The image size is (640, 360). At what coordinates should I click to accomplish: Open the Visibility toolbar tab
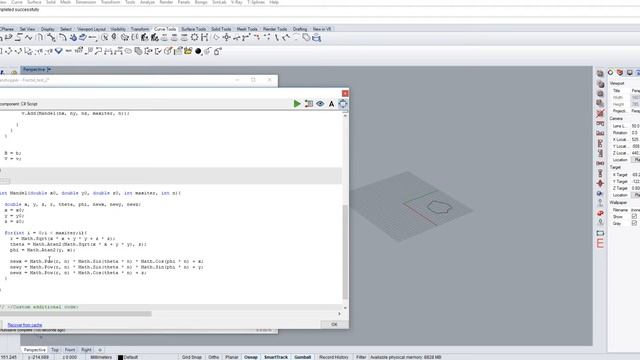118,29
